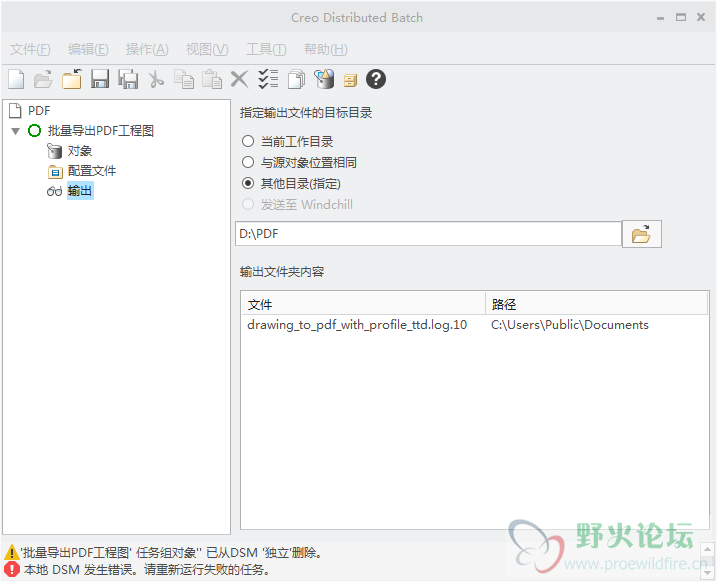Select the 输出 tree item
The height and width of the screenshot is (582, 717).
80,191
